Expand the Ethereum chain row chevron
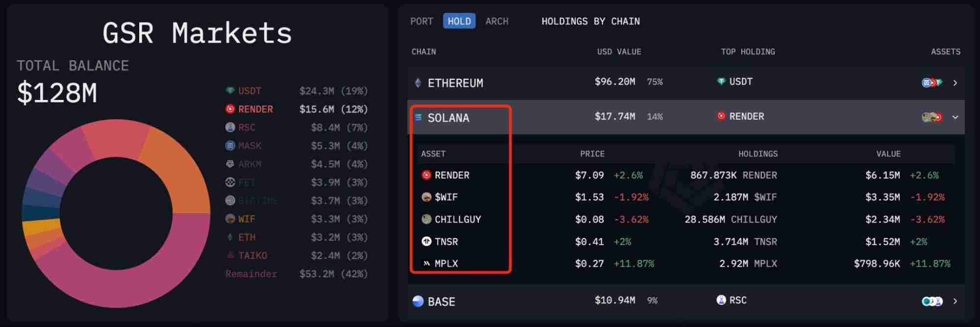Image resolution: width=980 pixels, height=327 pixels. [x=955, y=83]
